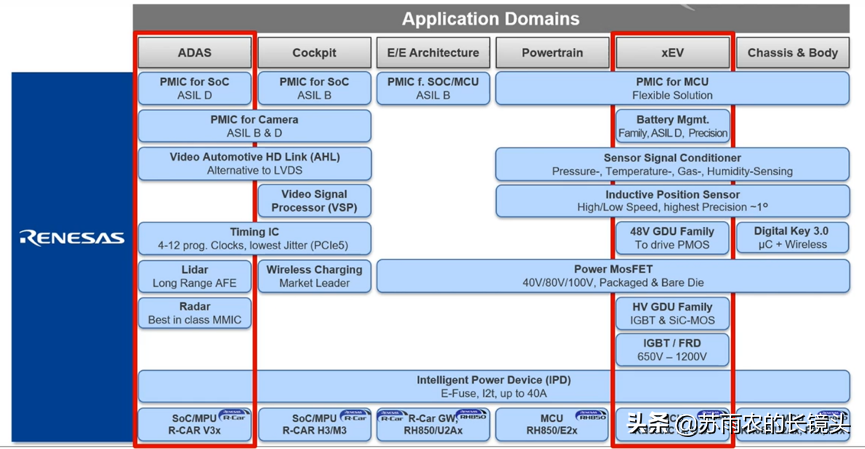The width and height of the screenshot is (865, 449).
Task: Click the 48V GDU Family box
Action: pos(672,238)
